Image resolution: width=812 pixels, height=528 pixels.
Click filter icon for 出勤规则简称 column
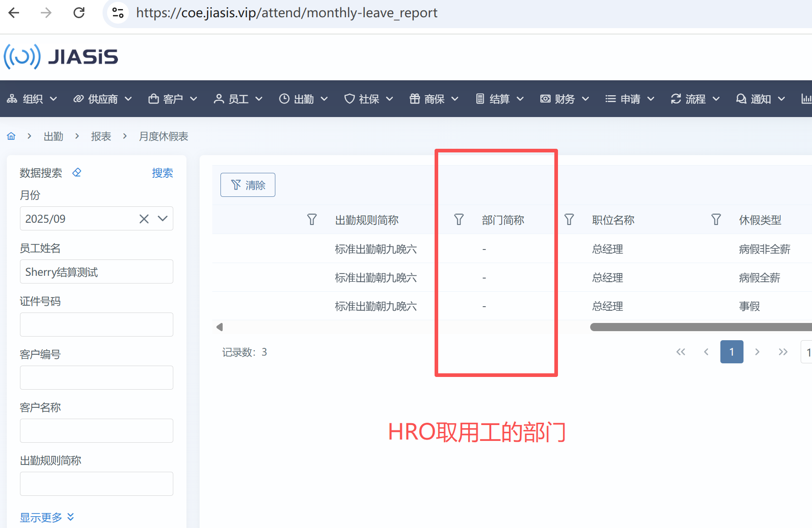[x=312, y=220]
